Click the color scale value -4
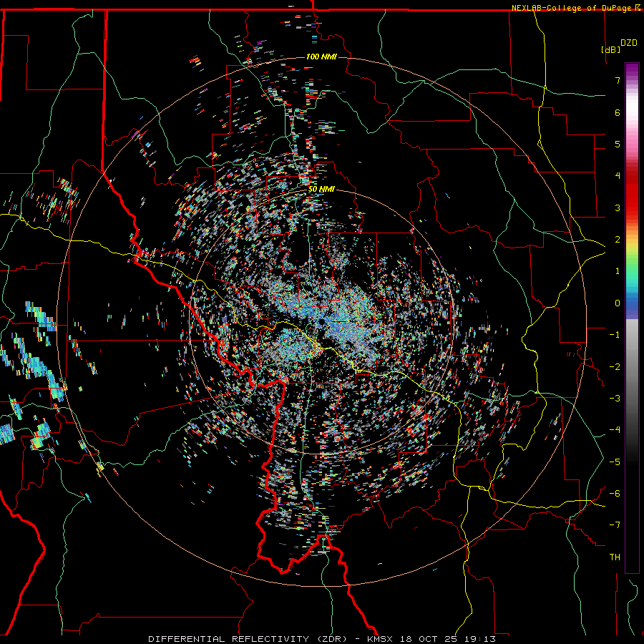This screenshot has width=644, height=644. [x=615, y=430]
